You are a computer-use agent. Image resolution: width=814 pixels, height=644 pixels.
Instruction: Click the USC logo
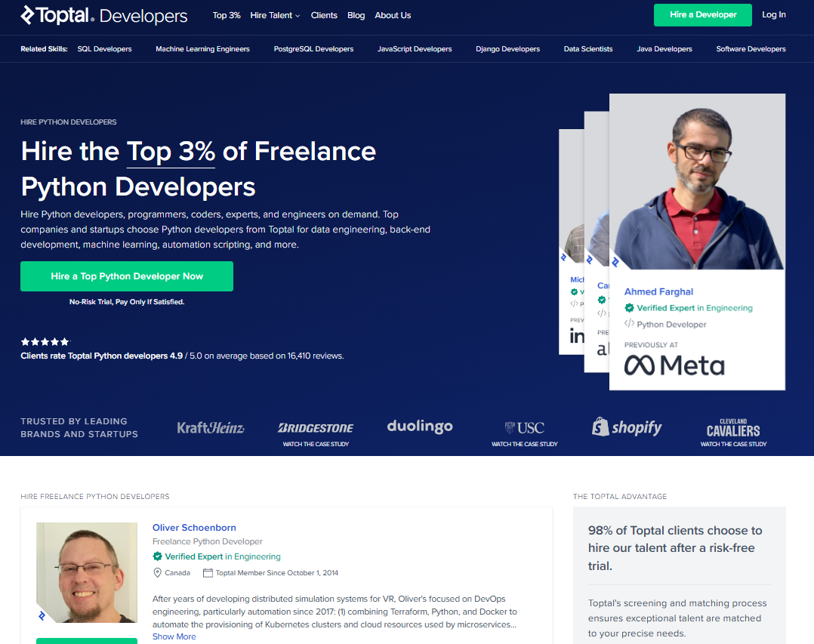(524, 427)
